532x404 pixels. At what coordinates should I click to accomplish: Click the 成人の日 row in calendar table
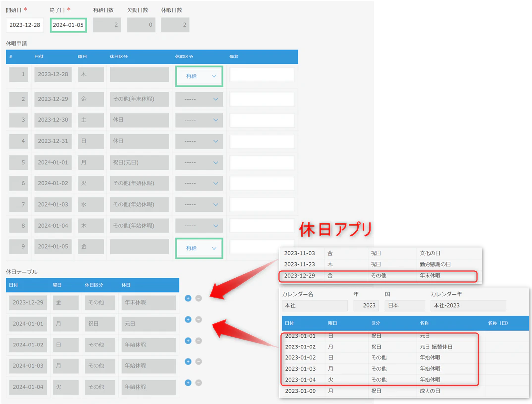coord(404,391)
